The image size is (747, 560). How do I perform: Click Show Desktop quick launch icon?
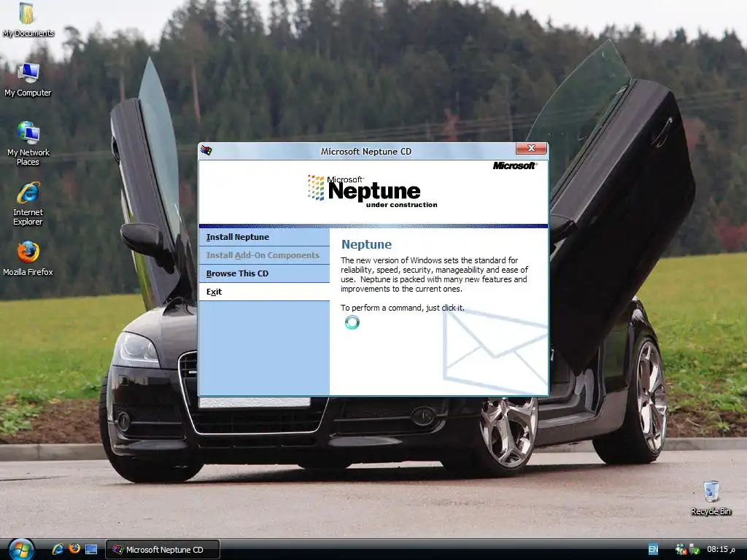click(91, 549)
